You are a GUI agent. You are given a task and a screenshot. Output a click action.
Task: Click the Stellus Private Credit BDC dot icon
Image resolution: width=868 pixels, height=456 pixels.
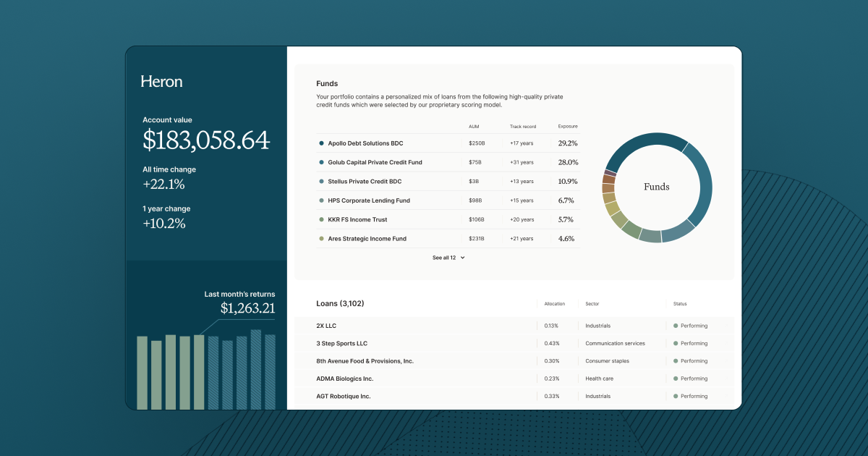pyautogui.click(x=320, y=181)
